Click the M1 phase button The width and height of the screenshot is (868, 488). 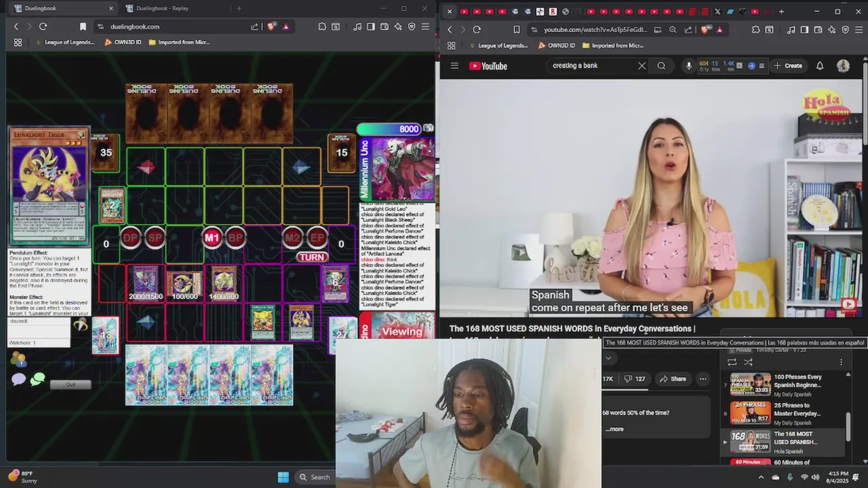[212, 237]
